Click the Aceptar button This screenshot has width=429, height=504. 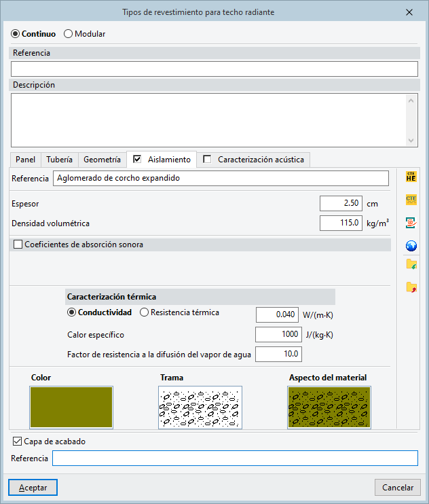(x=33, y=488)
